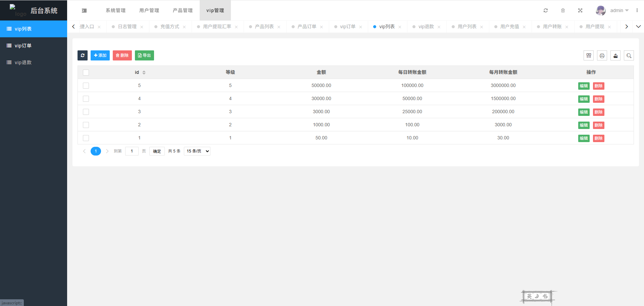Viewport: 644px width, 306px height.
Task: Click the green 导出 button
Action: tap(144, 55)
